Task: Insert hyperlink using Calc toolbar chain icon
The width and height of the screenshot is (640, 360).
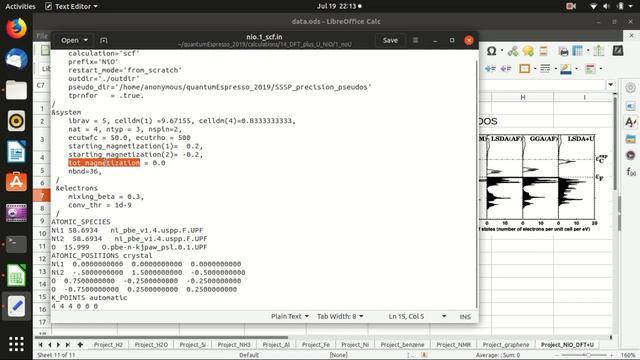Action: [513, 51]
